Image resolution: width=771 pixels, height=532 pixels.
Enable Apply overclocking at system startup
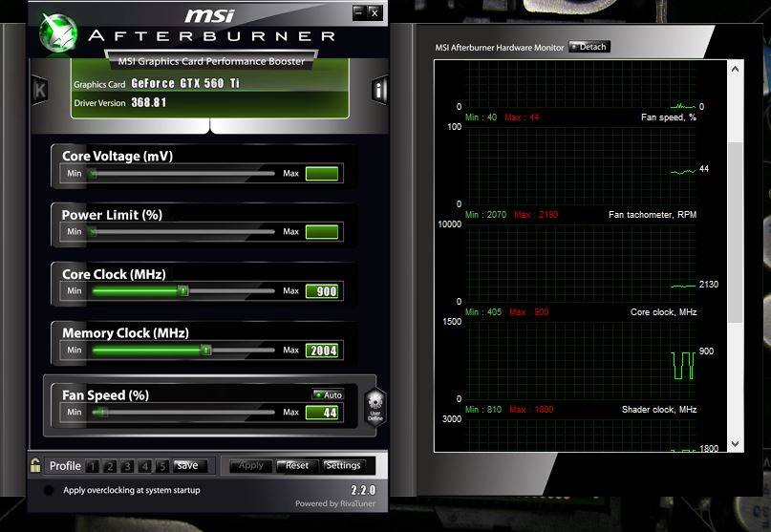48,490
